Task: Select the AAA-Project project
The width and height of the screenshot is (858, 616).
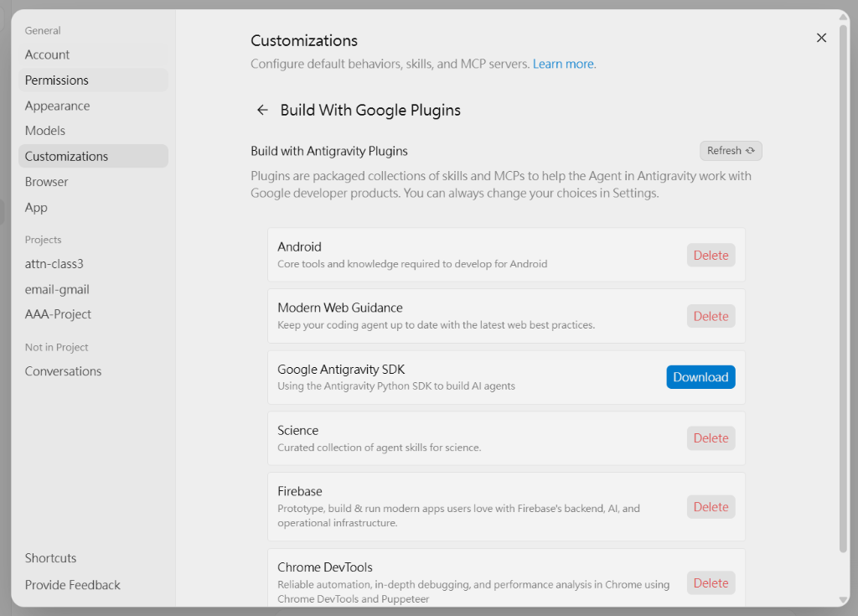Action: point(93,314)
